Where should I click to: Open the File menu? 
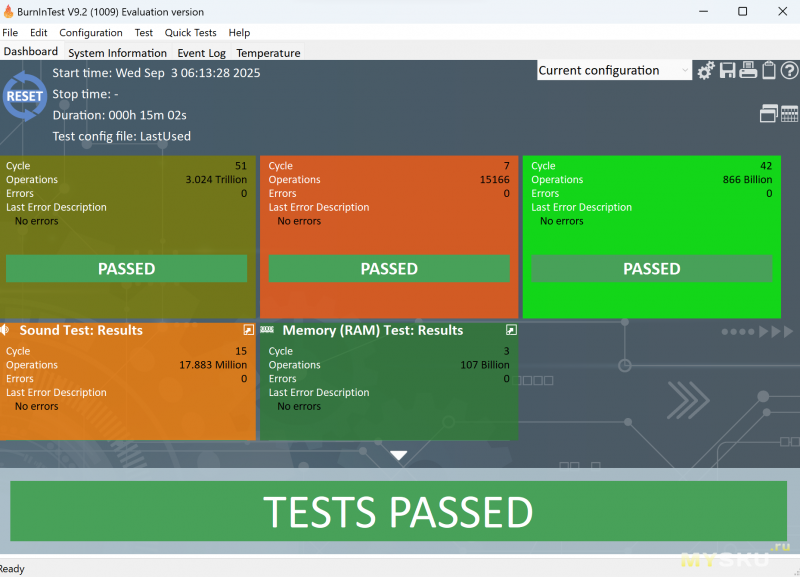click(10, 33)
